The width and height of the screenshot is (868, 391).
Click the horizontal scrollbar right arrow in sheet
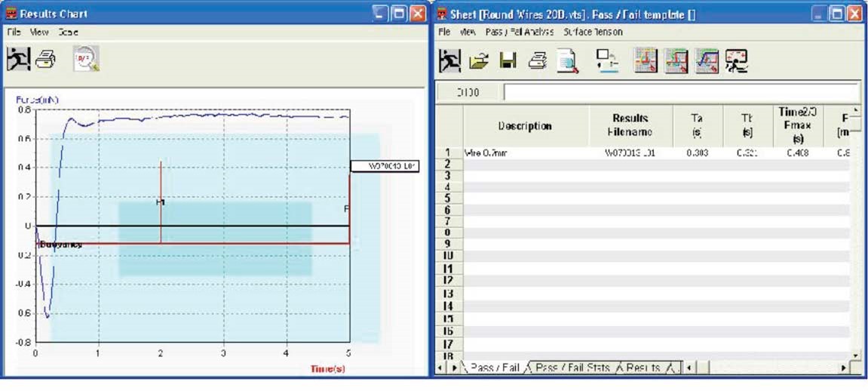(x=844, y=368)
